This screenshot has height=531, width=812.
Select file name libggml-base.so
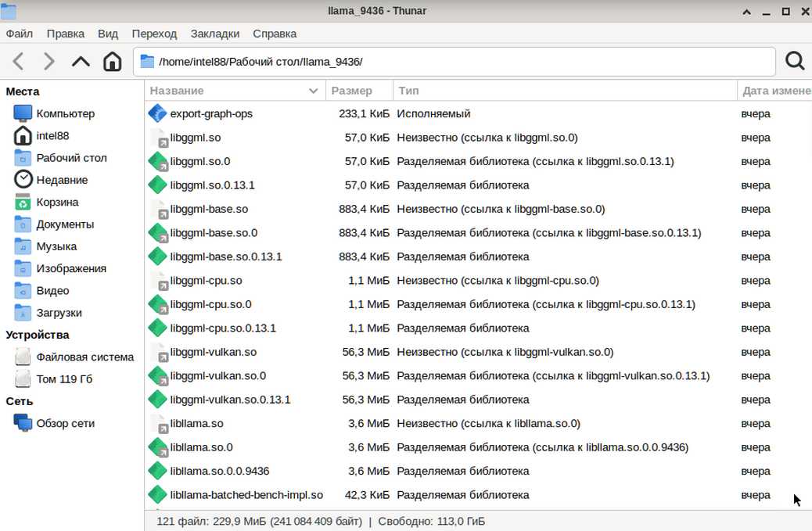[x=209, y=209]
